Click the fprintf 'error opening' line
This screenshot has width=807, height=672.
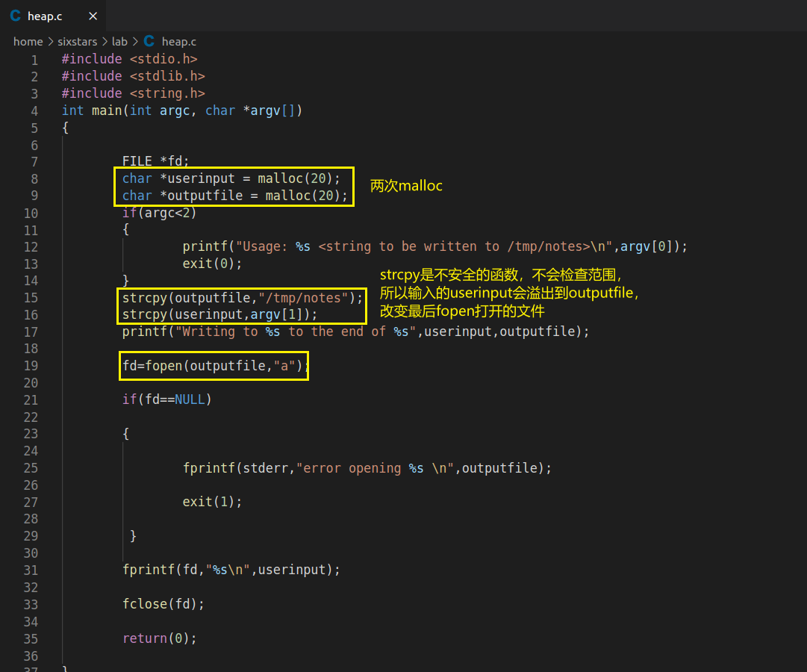coord(367,468)
